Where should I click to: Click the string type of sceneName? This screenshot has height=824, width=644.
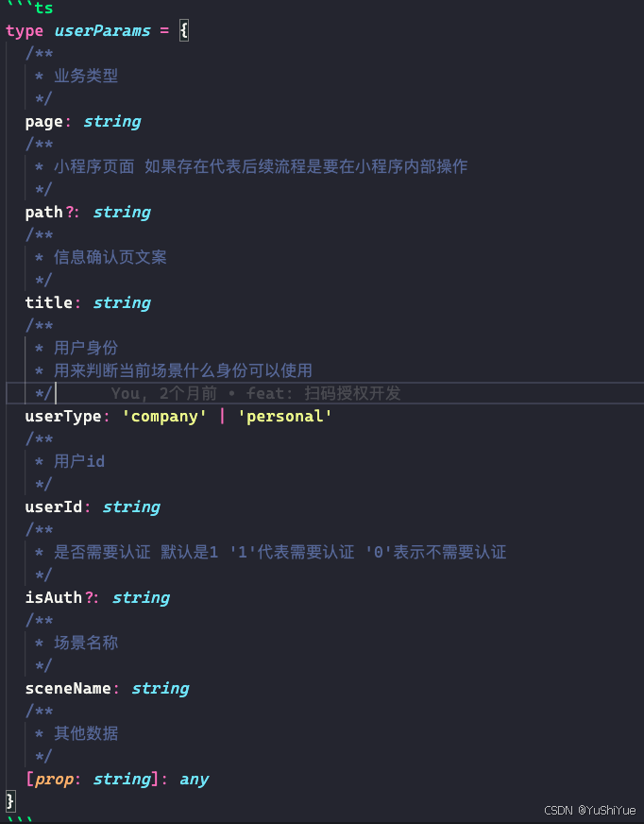click(x=161, y=689)
